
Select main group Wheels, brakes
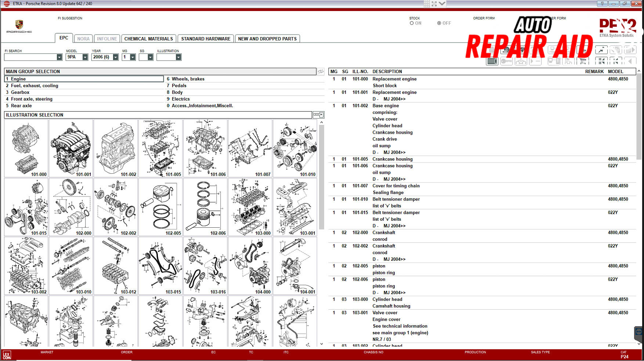pos(245,79)
